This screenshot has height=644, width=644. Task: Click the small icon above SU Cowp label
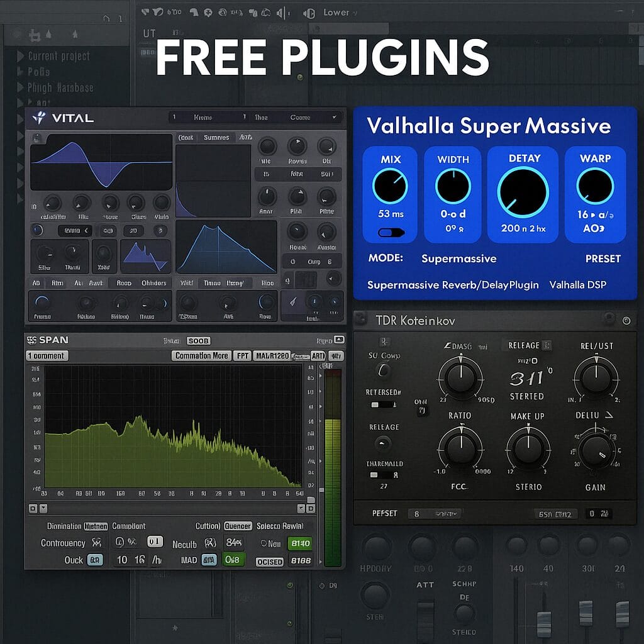[x=384, y=341]
